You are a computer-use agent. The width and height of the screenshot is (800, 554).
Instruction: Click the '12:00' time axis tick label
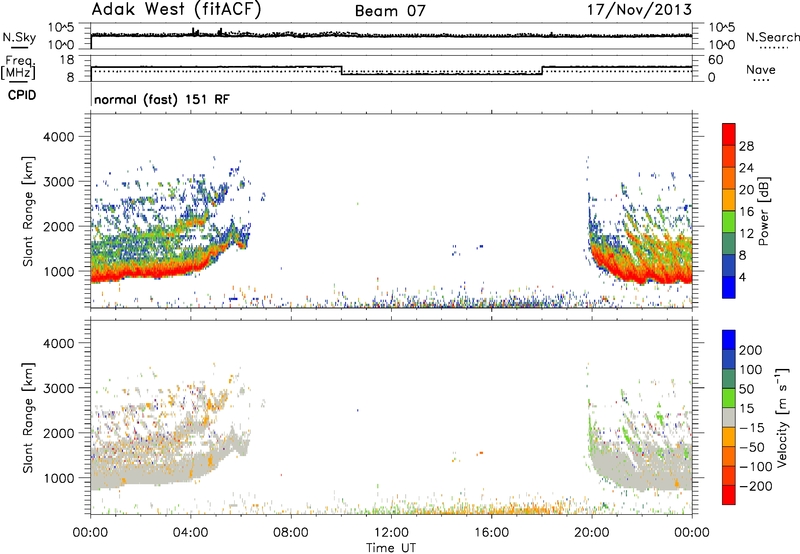tap(391, 533)
